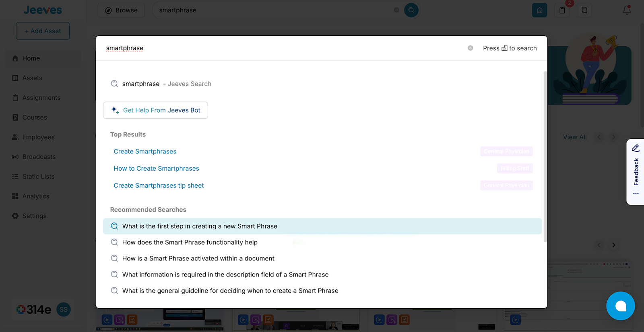
Task: Click next arrow beside View All
Action: tap(613, 137)
